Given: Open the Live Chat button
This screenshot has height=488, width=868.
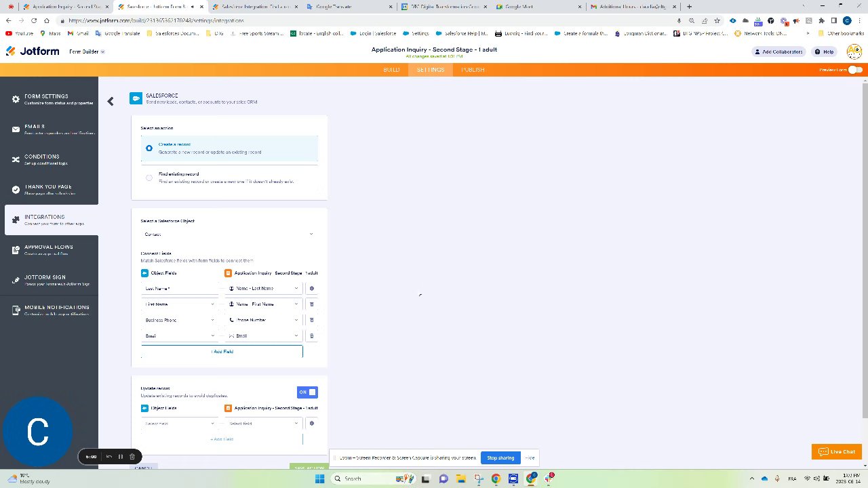Looking at the screenshot, I should pyautogui.click(x=836, y=451).
